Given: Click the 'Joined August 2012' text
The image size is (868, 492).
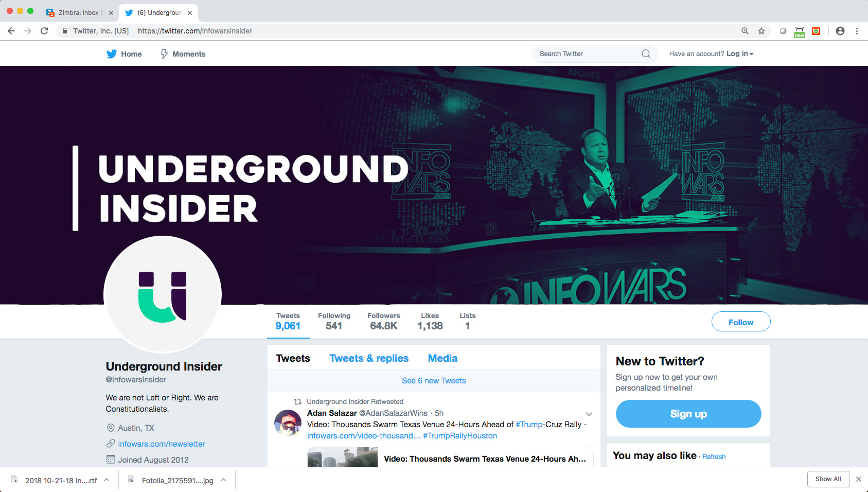Looking at the screenshot, I should [x=153, y=460].
